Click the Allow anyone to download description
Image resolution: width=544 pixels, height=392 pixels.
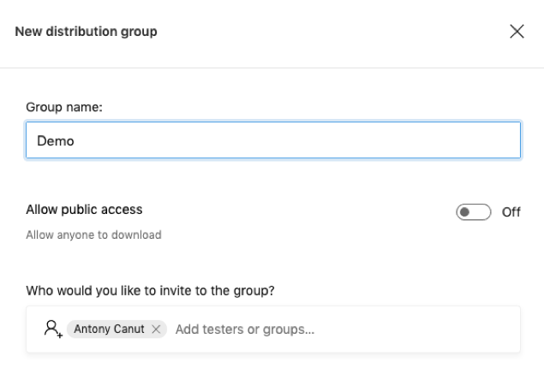click(x=93, y=235)
